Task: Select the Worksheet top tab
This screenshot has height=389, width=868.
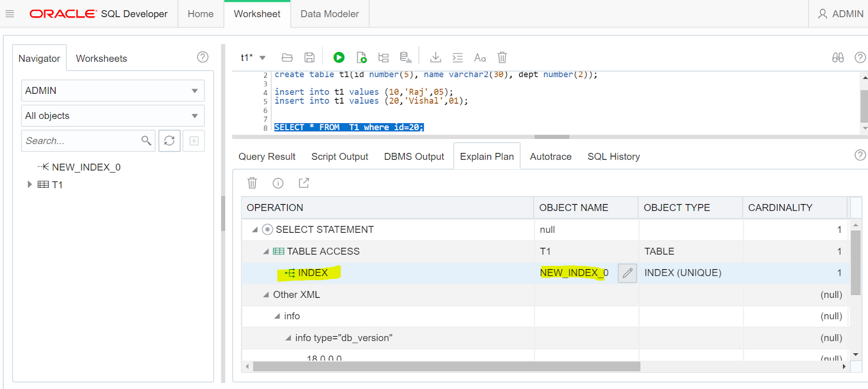Action: [x=257, y=14]
